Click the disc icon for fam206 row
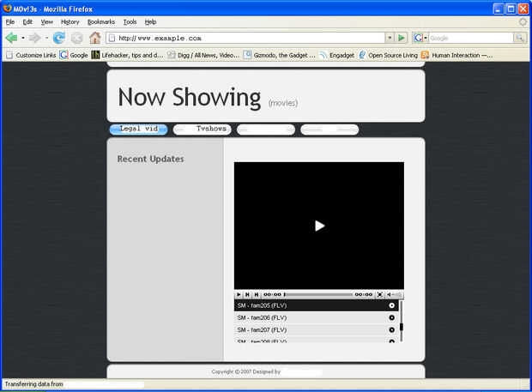Image resolution: width=532 pixels, height=392 pixels. tap(391, 317)
